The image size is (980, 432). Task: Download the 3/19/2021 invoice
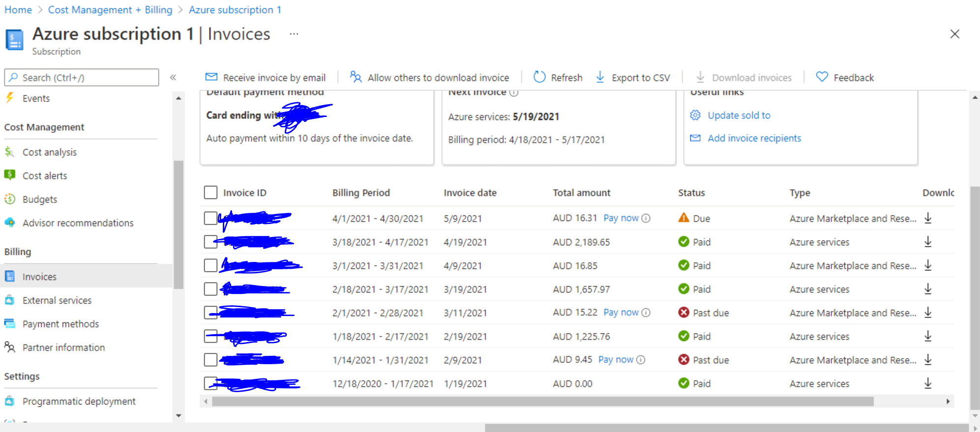928,289
